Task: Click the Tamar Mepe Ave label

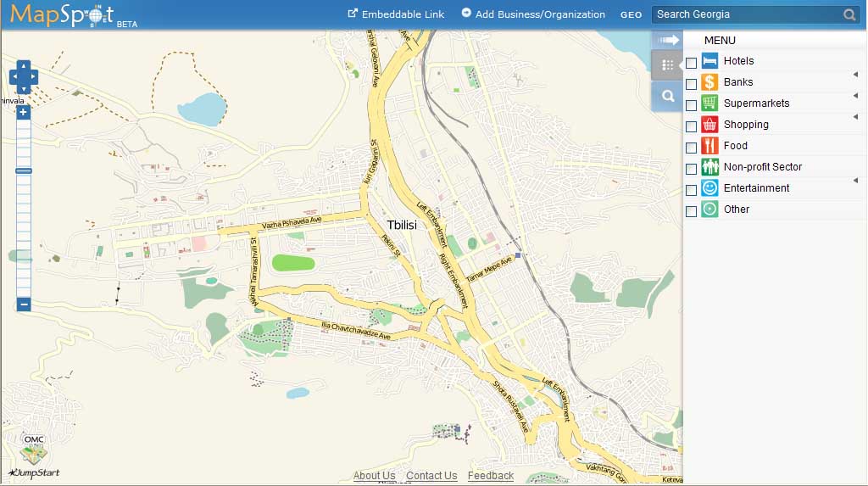Action: click(x=489, y=269)
